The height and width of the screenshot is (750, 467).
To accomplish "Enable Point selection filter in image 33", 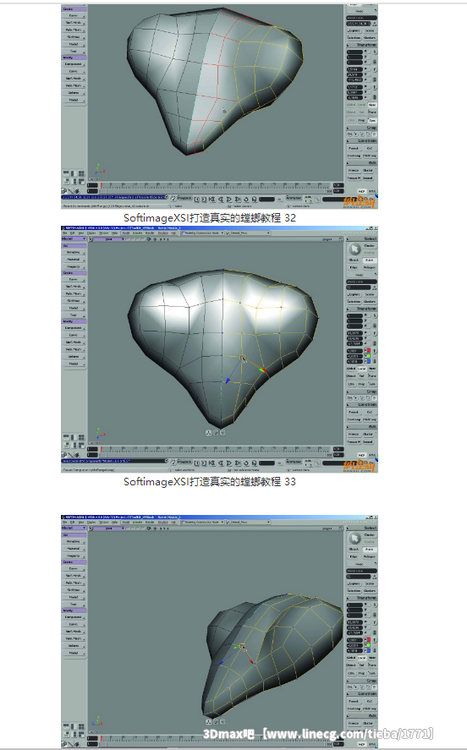I will [x=369, y=260].
